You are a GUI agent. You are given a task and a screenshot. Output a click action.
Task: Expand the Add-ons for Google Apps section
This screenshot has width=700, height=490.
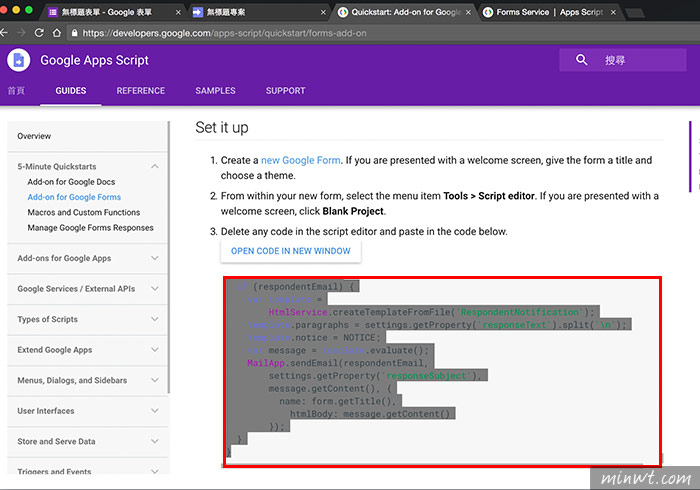pyautogui.click(x=154, y=258)
